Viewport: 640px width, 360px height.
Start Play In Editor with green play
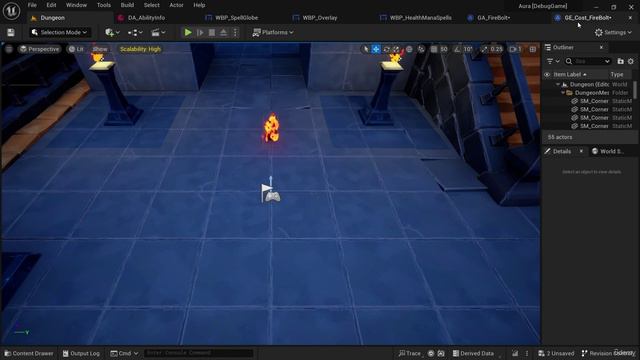(x=188, y=32)
